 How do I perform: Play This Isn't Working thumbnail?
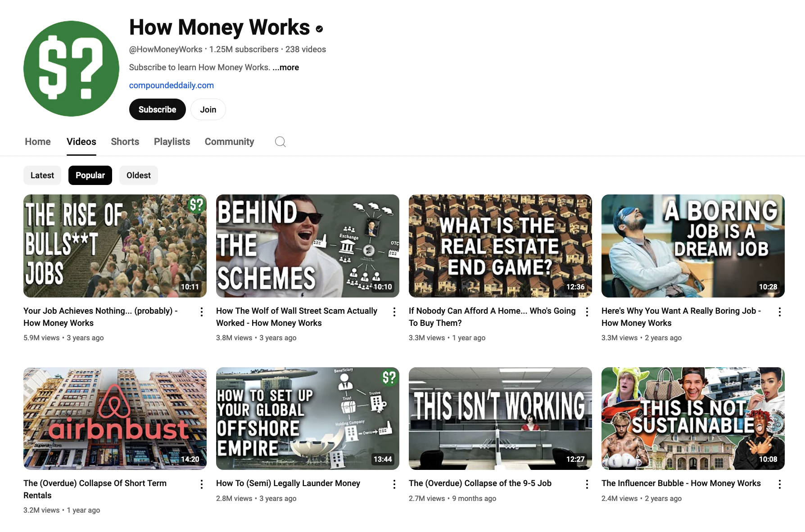500,419
